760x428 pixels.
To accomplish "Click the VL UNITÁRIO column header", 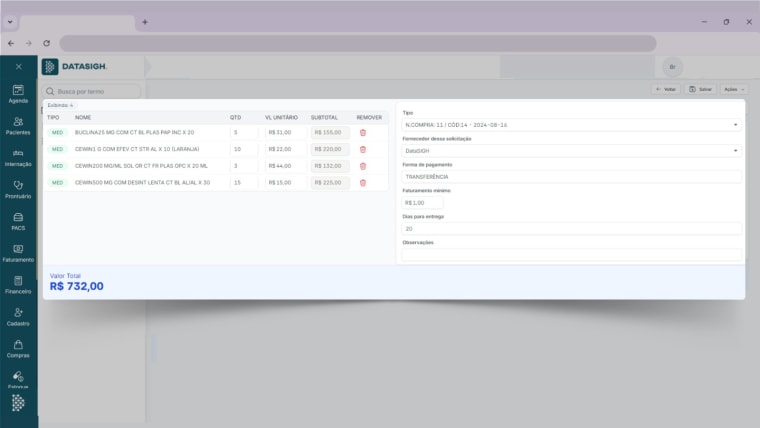I will tap(281, 118).
